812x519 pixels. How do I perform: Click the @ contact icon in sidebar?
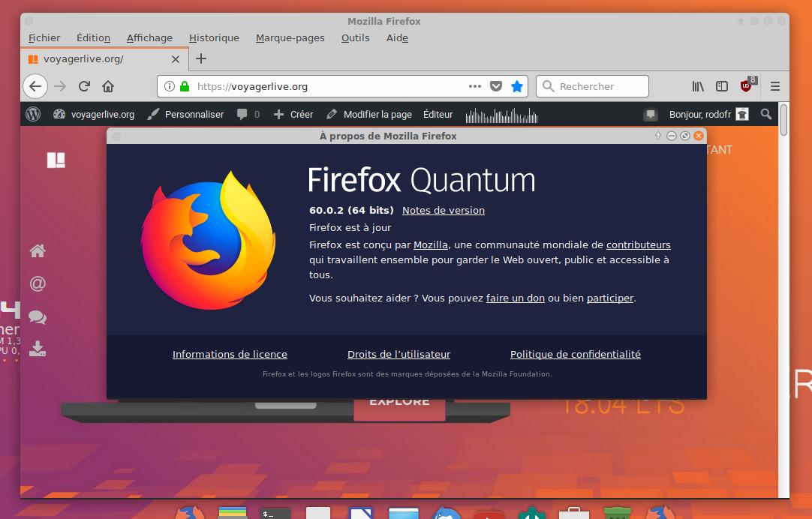click(x=38, y=283)
